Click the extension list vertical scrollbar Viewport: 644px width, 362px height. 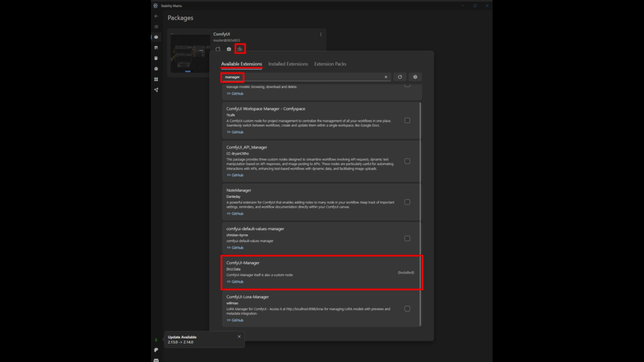click(x=421, y=214)
